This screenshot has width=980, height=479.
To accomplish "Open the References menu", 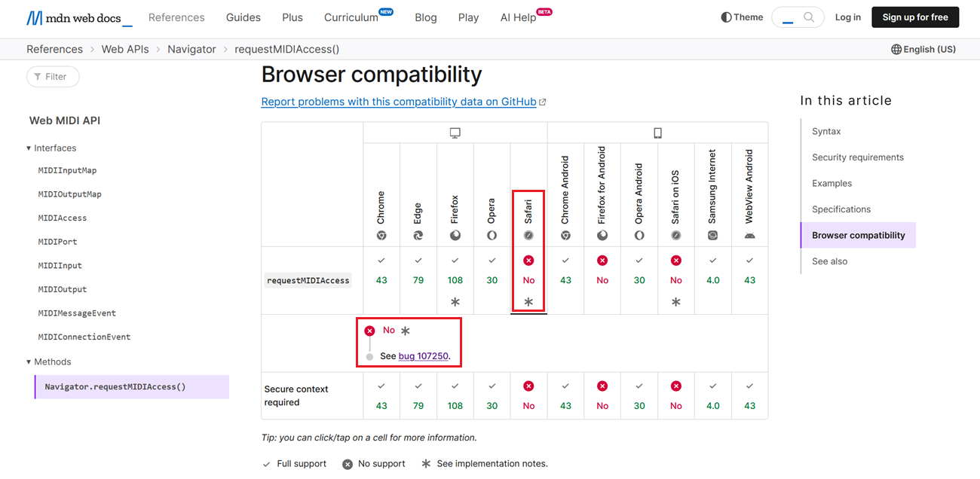I will click(x=176, y=17).
